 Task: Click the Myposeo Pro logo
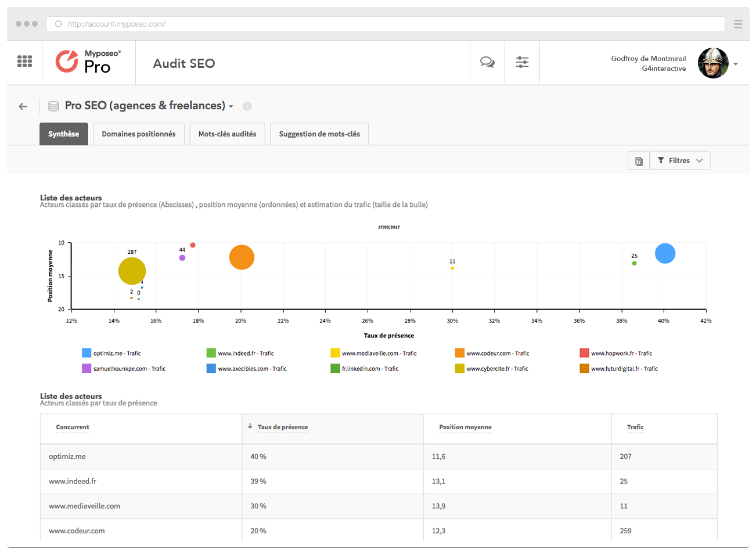[x=88, y=62]
